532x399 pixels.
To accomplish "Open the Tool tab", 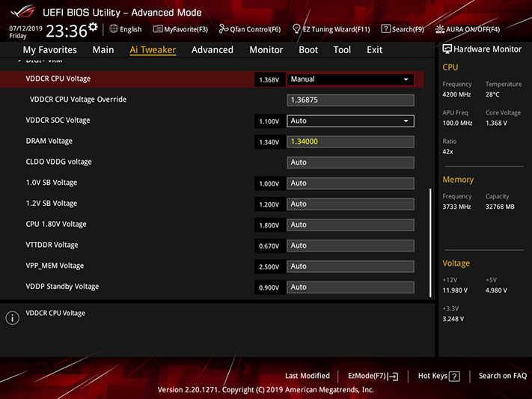I will [x=342, y=50].
